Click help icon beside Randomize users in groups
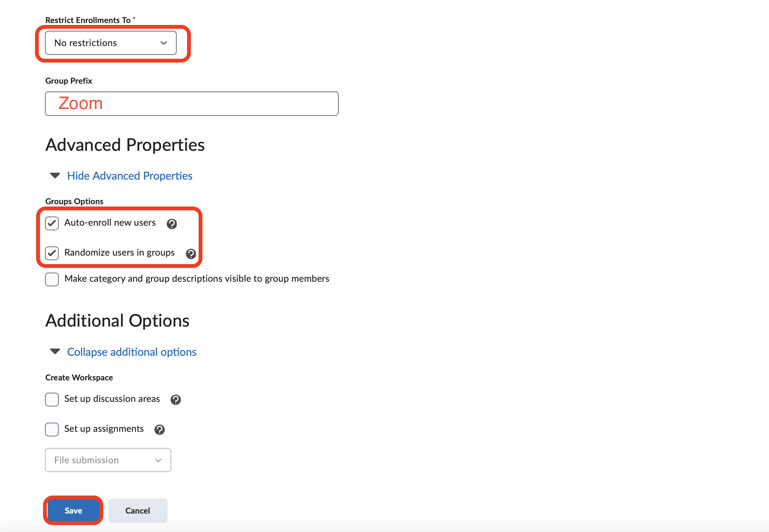769x532 pixels. pos(191,254)
